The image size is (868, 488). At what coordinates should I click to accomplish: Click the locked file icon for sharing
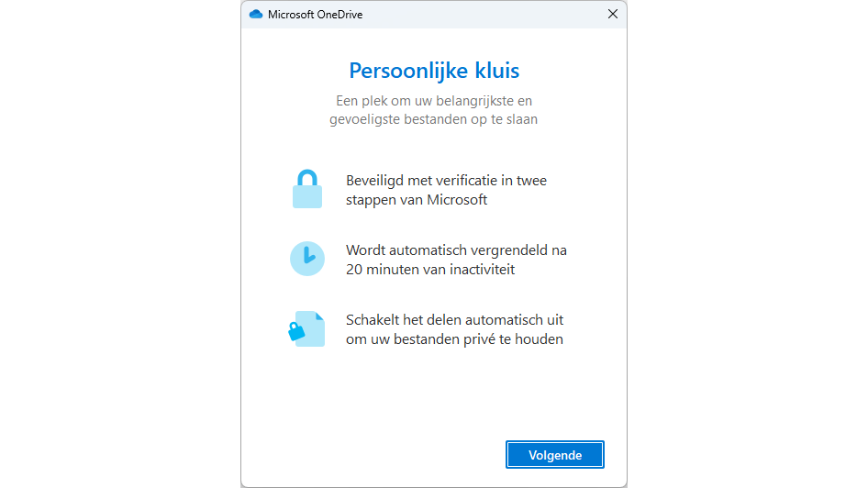(x=306, y=329)
